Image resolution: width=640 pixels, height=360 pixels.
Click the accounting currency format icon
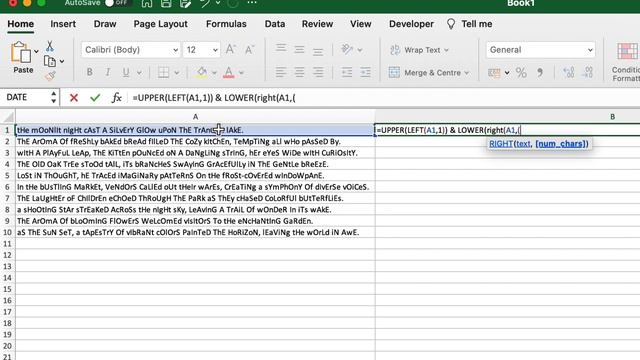[x=494, y=73]
